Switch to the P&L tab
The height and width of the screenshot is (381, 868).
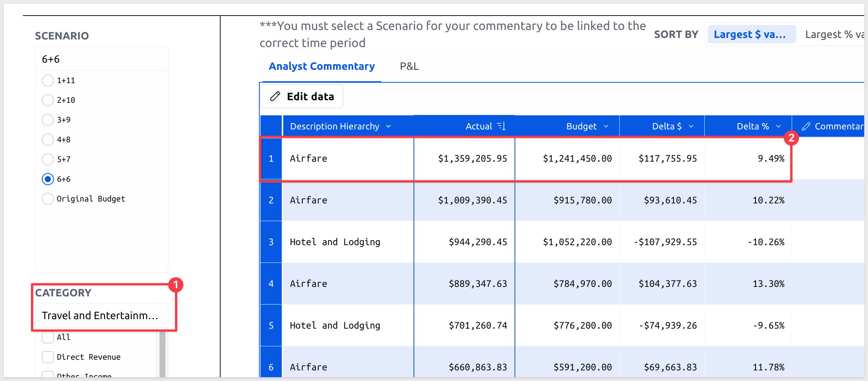(x=409, y=66)
